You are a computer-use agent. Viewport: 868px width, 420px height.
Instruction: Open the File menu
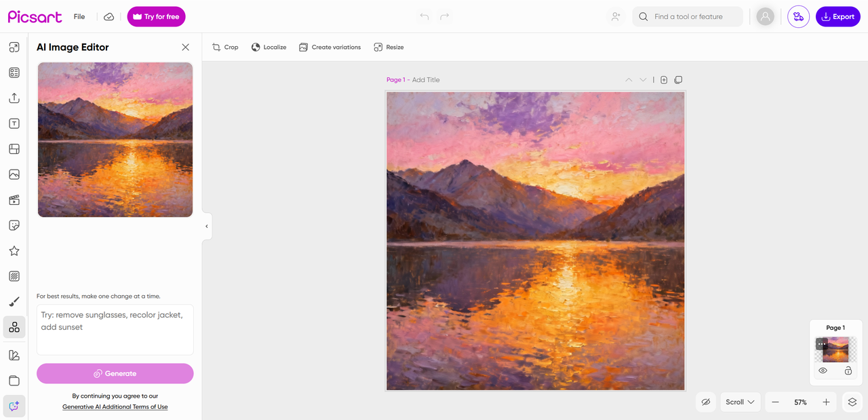pyautogui.click(x=79, y=17)
